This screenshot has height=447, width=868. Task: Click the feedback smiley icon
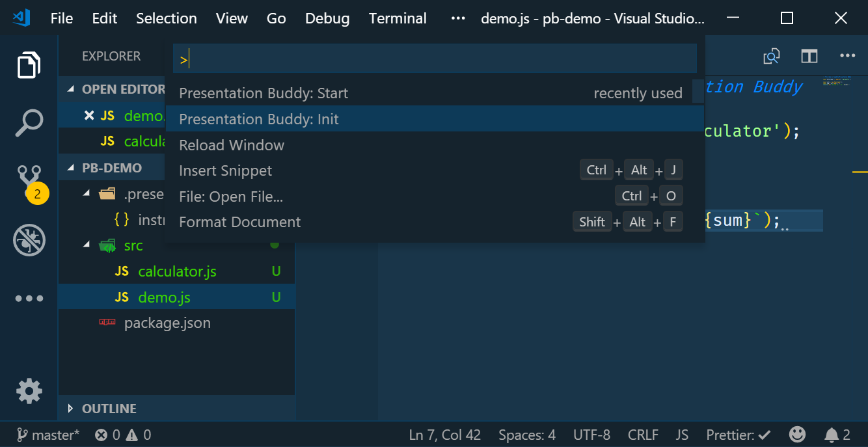click(797, 435)
